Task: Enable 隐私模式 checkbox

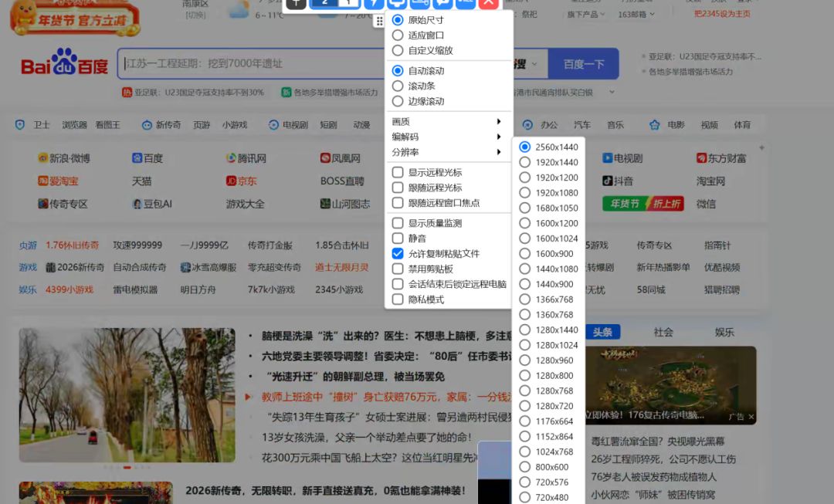Action: [x=398, y=299]
